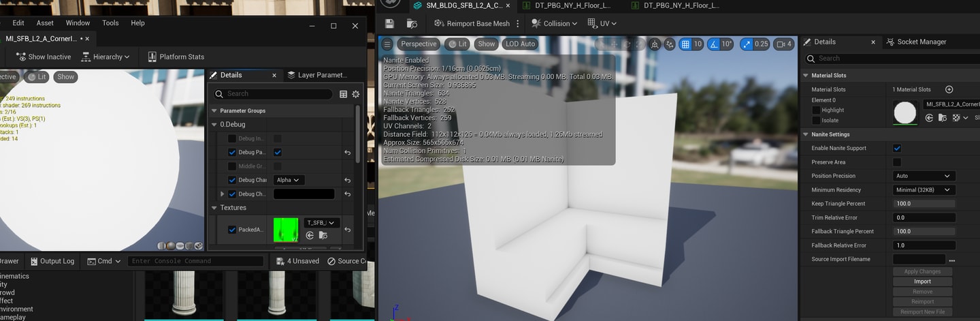This screenshot has height=321, width=980.
Task: Toggle rotation angle snapping icon
Action: coord(714,44)
